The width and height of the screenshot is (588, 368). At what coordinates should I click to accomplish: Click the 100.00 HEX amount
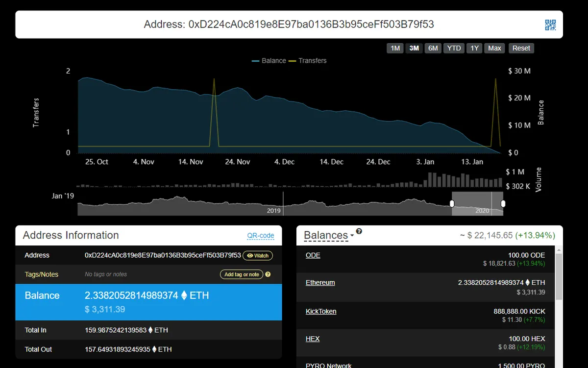tap(527, 339)
